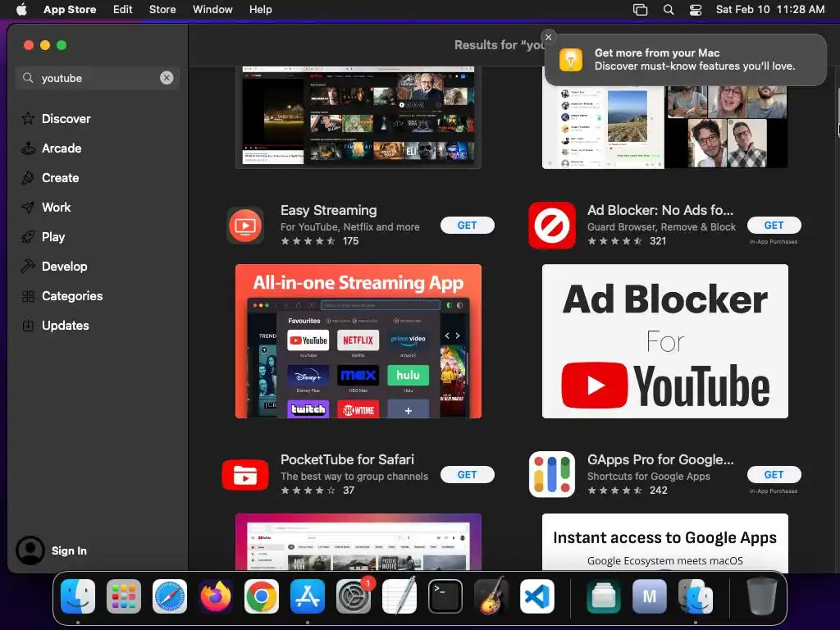Click the youtube search input field

98,78
